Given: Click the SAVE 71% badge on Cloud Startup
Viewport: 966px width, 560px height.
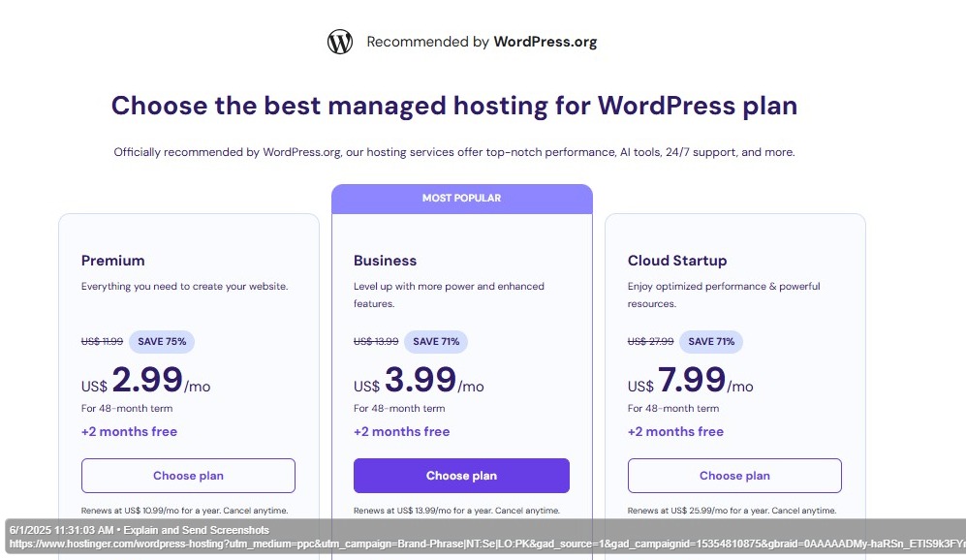Looking at the screenshot, I should coord(711,341).
